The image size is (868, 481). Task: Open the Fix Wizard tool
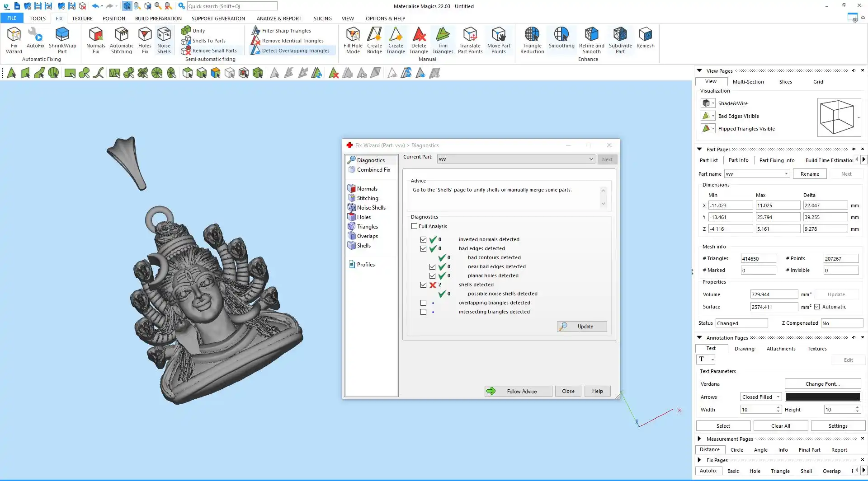click(x=14, y=40)
